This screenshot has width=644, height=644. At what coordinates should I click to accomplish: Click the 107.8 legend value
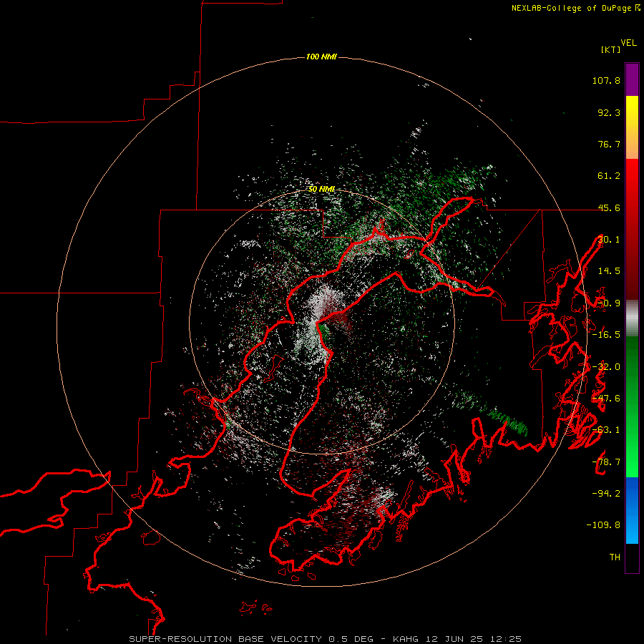click(x=606, y=80)
